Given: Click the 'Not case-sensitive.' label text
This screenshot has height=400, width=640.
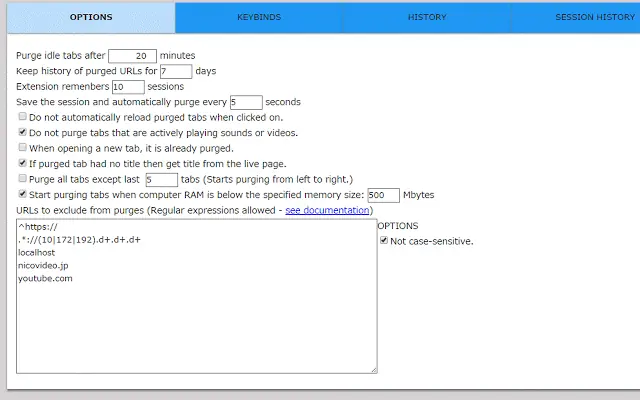Looking at the screenshot, I should [x=432, y=241].
